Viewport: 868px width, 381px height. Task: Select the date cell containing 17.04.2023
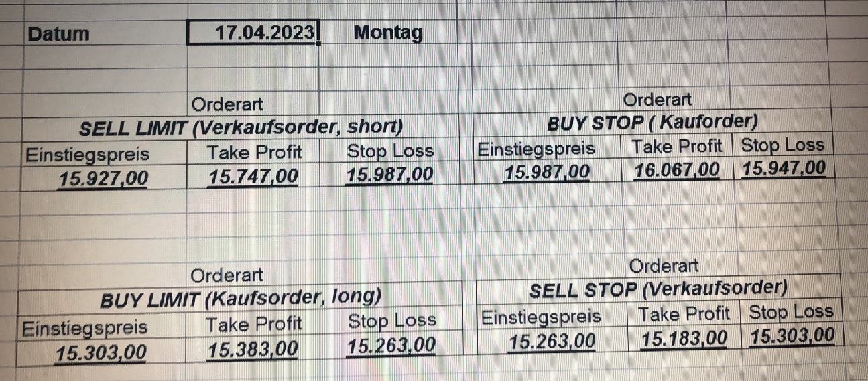[253, 32]
